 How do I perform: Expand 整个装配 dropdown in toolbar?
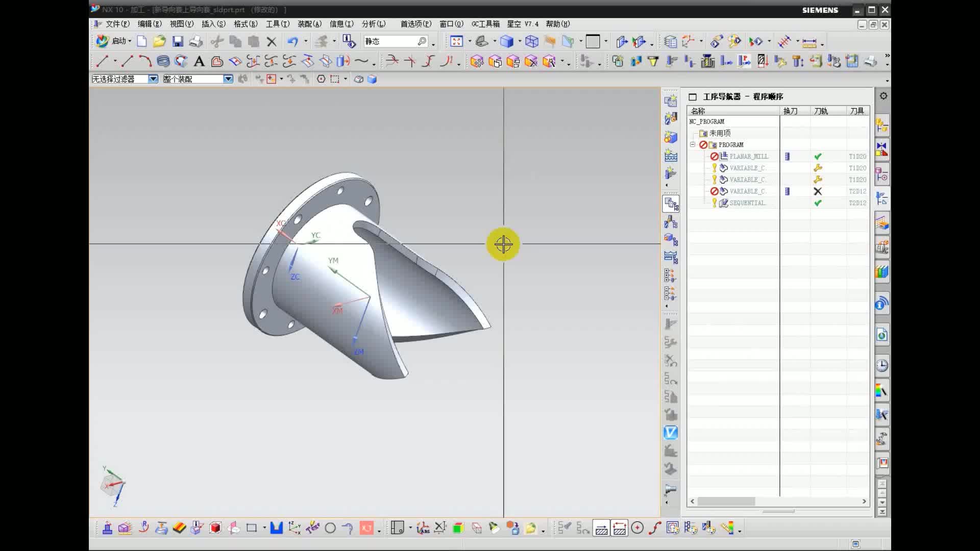pyautogui.click(x=229, y=80)
